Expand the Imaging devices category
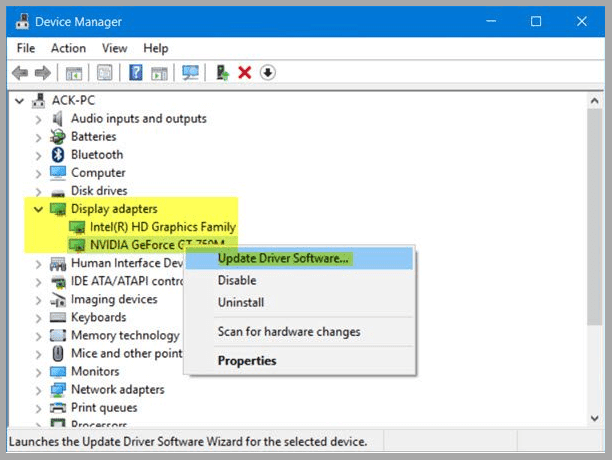 click(x=38, y=300)
